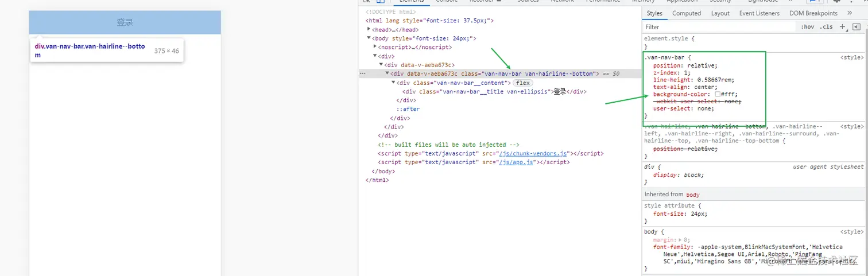Screen dimensions: 868x276
Task: Click the position: relative declaration in .van-nav-bar
Action: coord(685,65)
